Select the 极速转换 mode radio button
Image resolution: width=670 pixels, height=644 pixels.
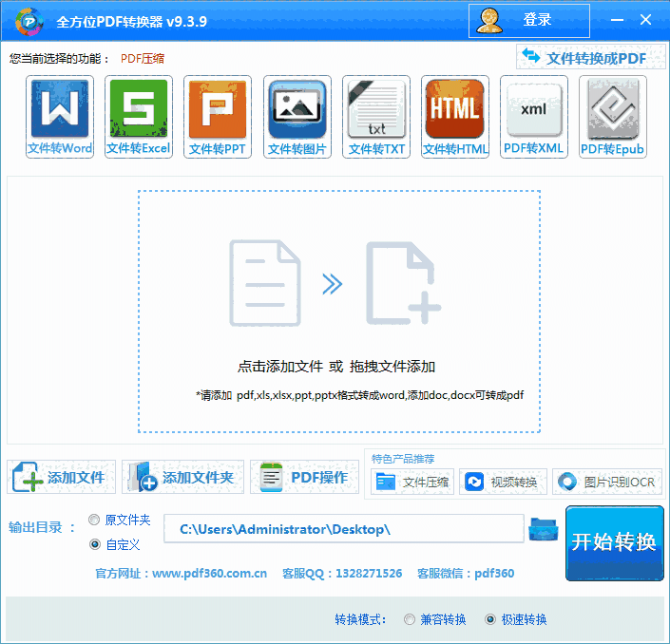coord(490,619)
